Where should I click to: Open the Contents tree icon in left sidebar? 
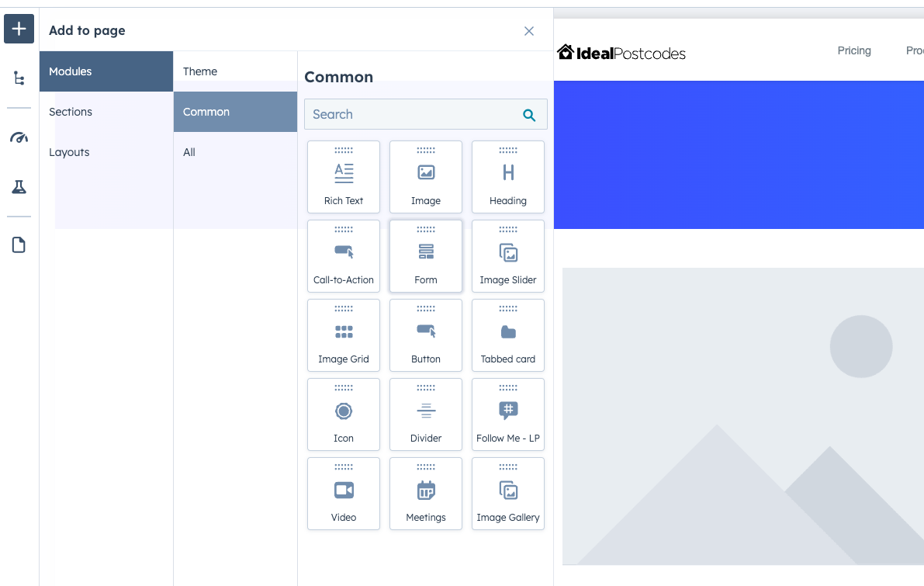pos(18,78)
